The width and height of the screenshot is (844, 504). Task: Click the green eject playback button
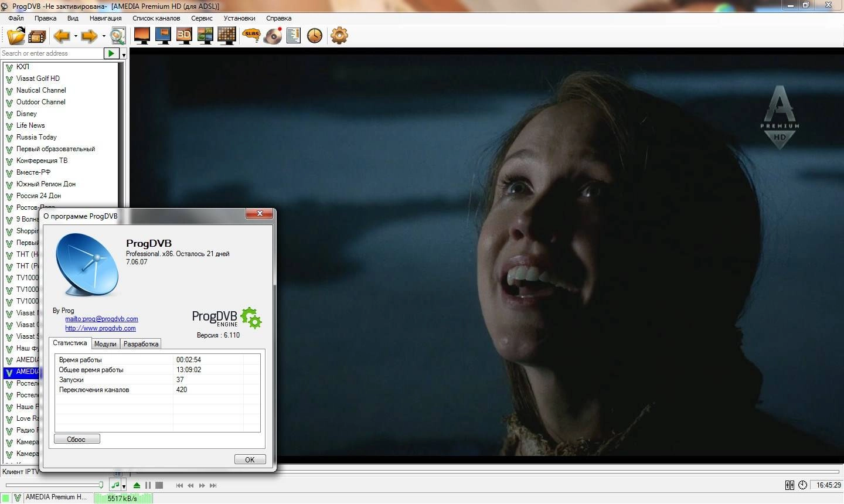click(x=137, y=485)
